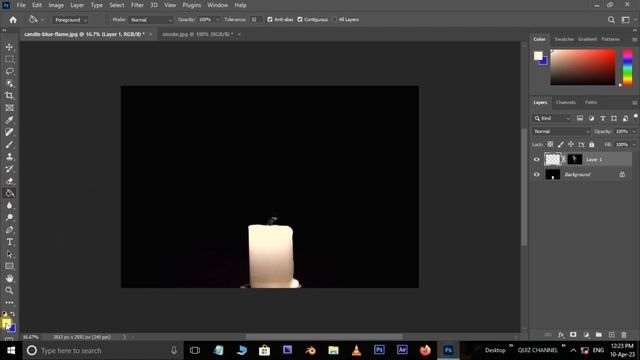Hide Layer 1 using its eye icon
The width and height of the screenshot is (640, 360).
pos(537,160)
